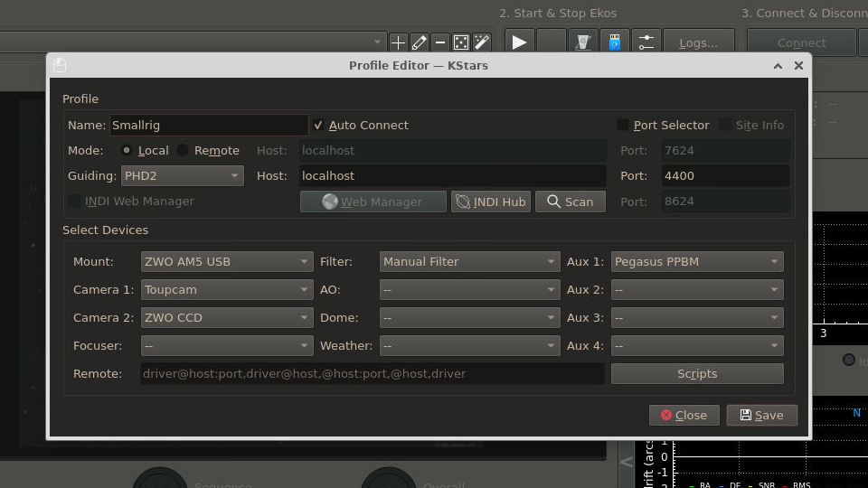Click the blue SD card icon
The width and height of the screenshot is (868, 488).
[615, 42]
